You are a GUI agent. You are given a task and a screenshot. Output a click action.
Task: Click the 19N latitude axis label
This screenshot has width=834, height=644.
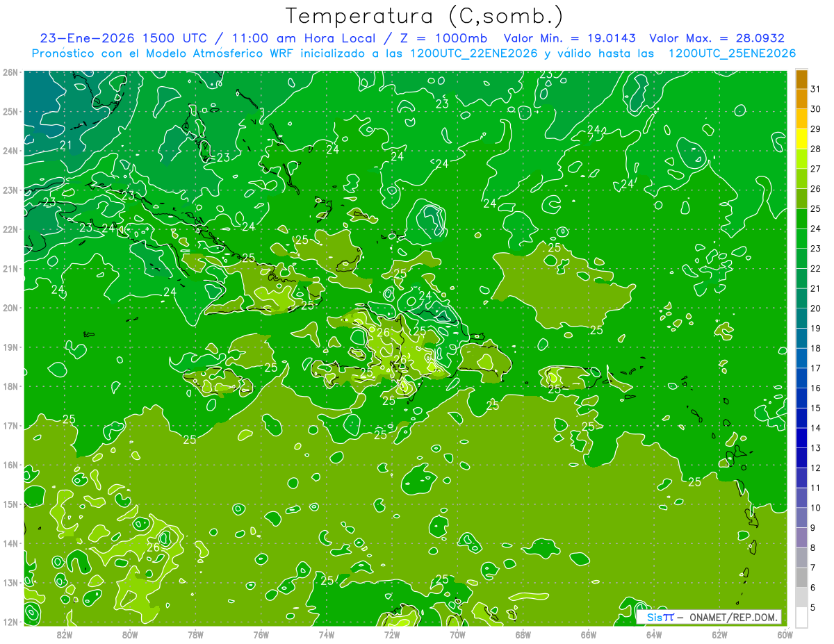(x=10, y=347)
